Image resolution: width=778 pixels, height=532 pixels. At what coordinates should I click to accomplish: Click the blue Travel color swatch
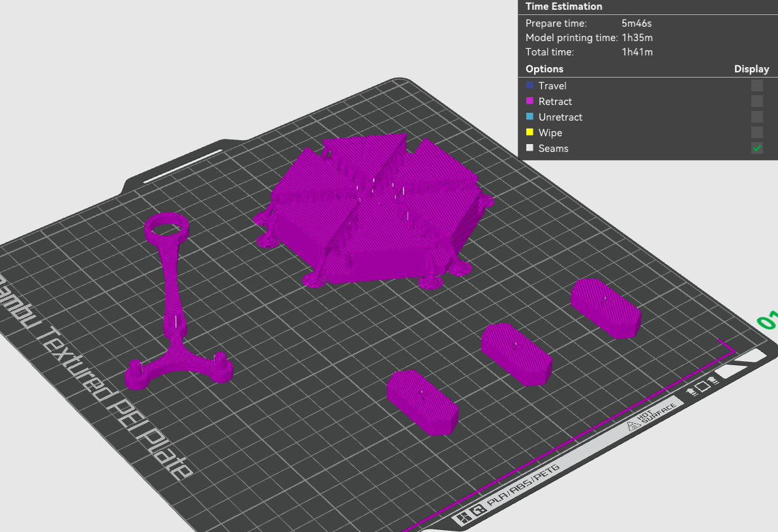click(530, 85)
